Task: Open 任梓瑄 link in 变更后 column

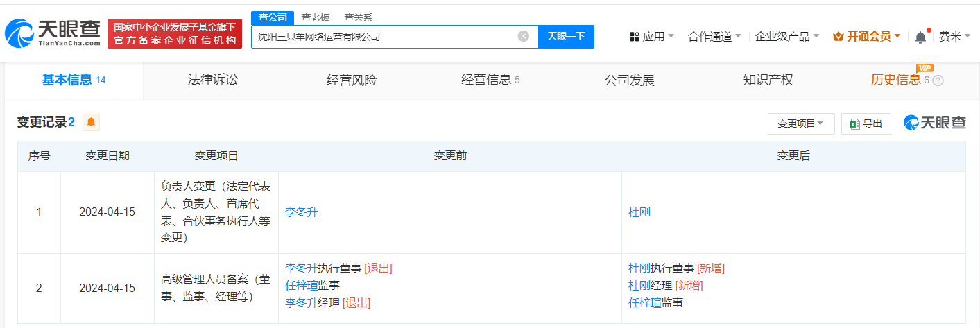Action: coord(644,302)
